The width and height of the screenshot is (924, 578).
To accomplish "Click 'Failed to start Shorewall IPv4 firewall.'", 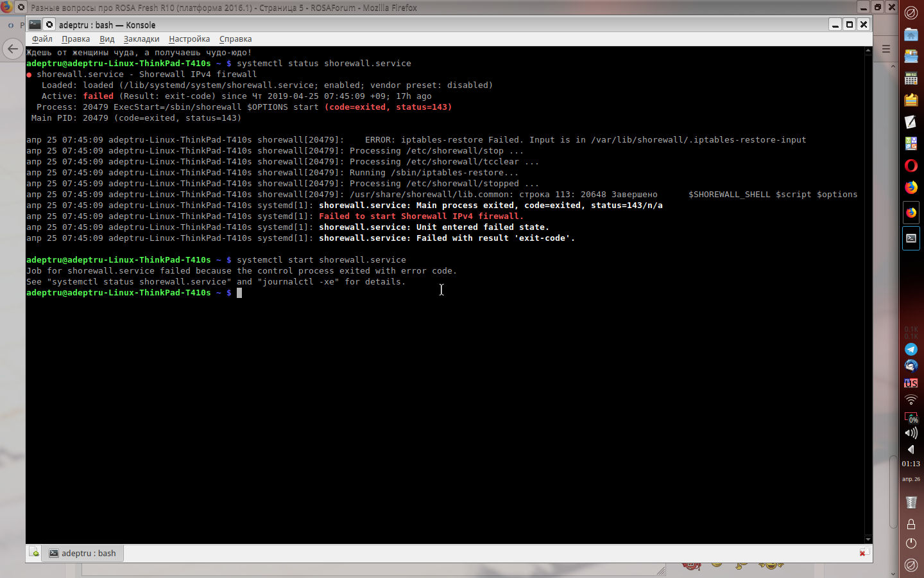I will point(422,216).
